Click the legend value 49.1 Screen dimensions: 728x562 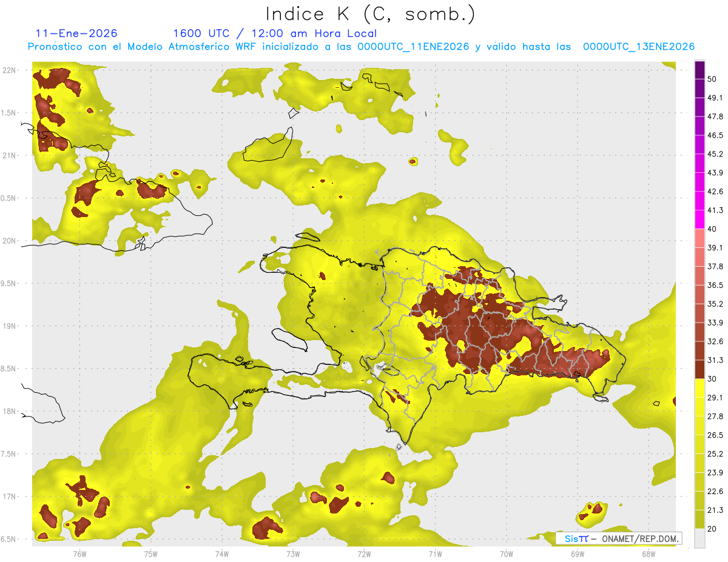[716, 98]
